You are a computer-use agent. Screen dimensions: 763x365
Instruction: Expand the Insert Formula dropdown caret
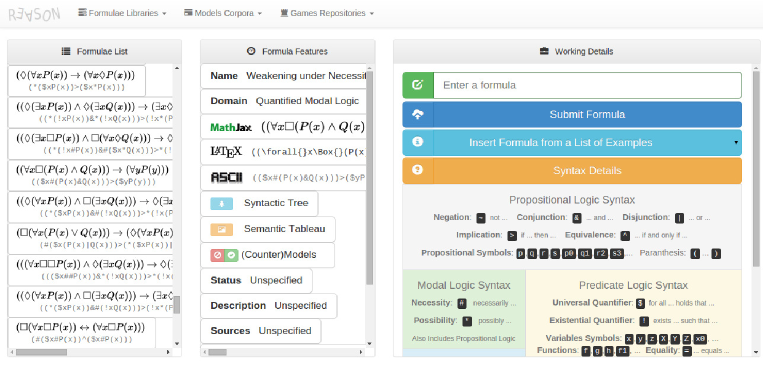point(736,143)
